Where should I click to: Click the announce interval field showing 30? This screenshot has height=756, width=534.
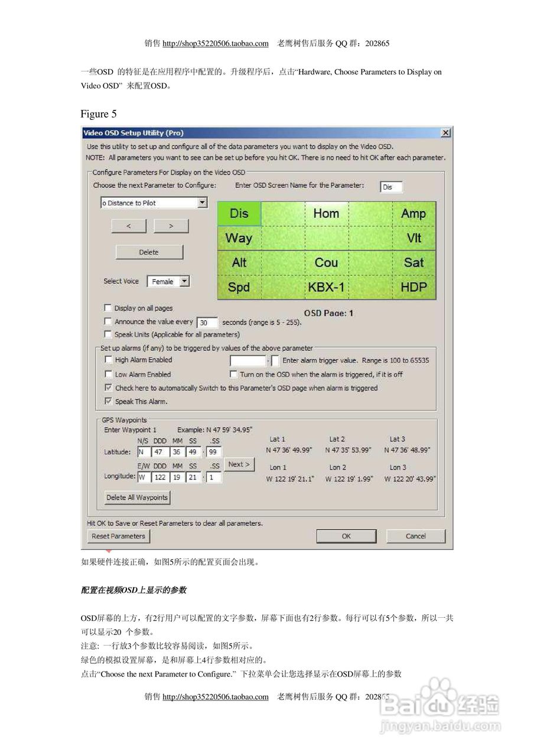point(207,323)
